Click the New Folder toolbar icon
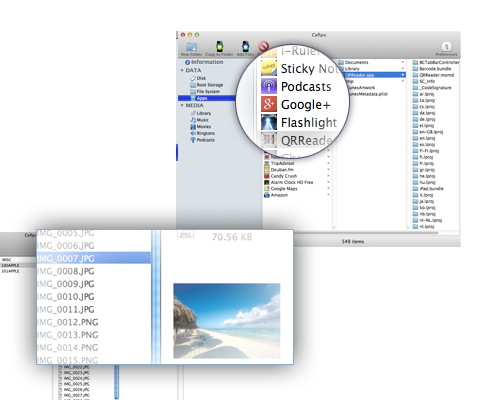The height and width of the screenshot is (400, 500). coord(192,47)
